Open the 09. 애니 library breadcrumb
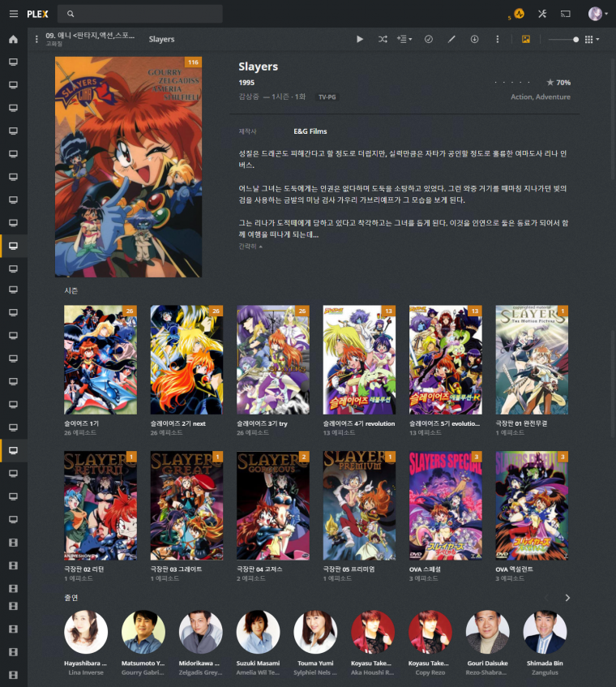 tap(90, 36)
